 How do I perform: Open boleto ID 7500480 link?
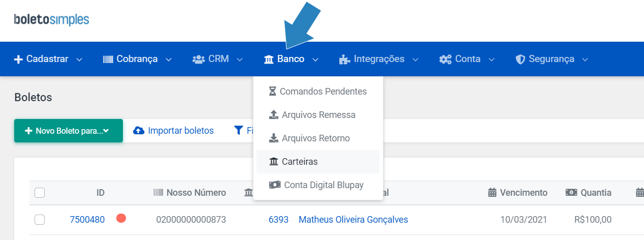[x=87, y=220]
